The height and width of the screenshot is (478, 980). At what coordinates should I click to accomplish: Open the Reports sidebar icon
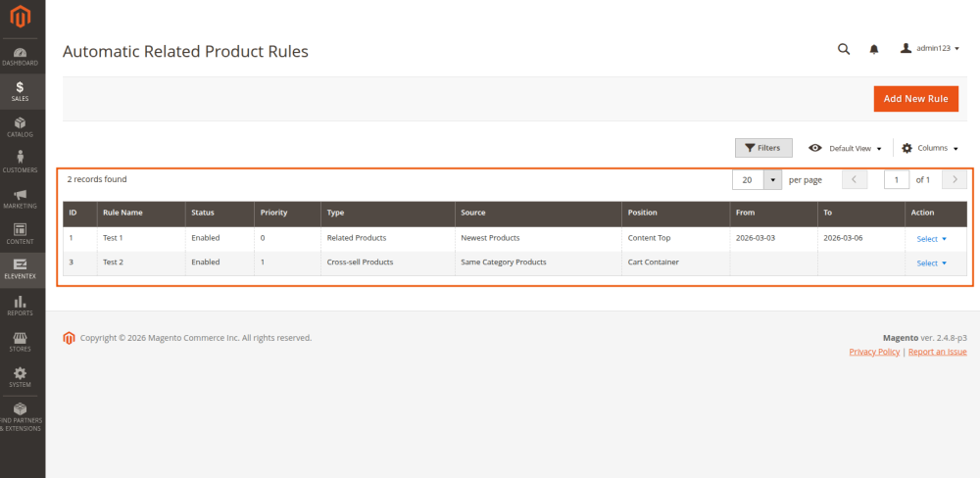point(22,307)
